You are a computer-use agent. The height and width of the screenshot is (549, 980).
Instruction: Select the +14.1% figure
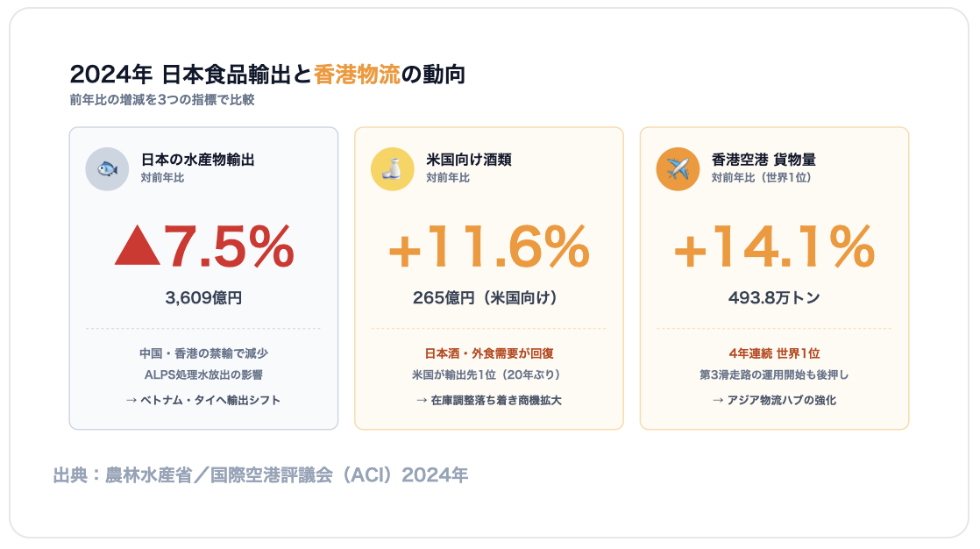774,247
